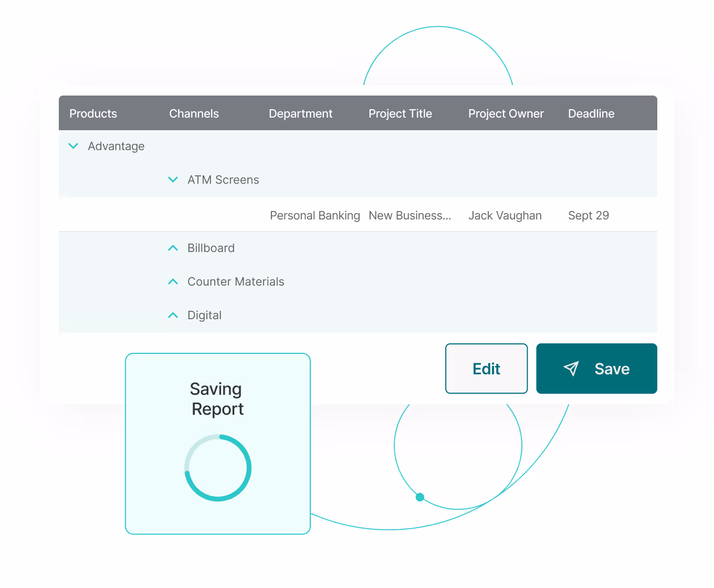The width and height of the screenshot is (714, 588).
Task: Select the Jack Vaughan owner cell
Action: (x=505, y=215)
